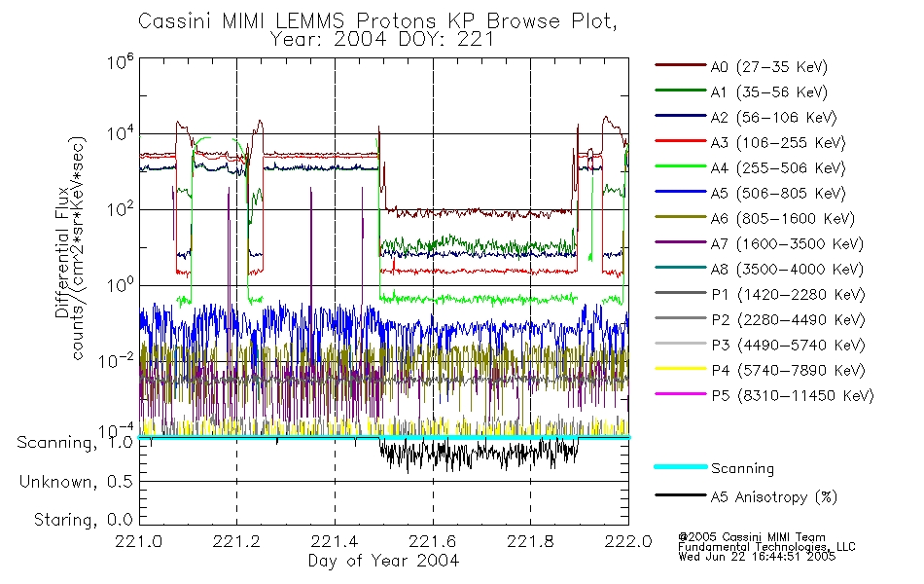Click the A7 (1600-3500 KeV) legend label
Image resolution: width=924 pixels, height=584 pixels.
point(787,244)
